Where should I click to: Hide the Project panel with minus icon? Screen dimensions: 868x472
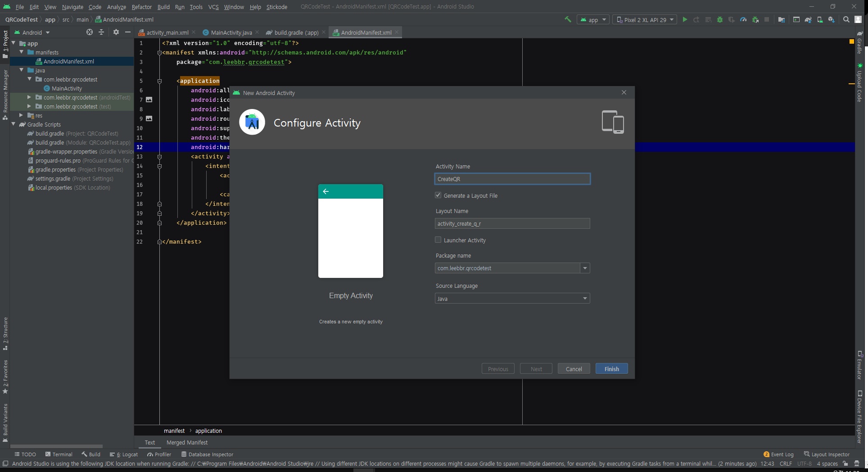128,32
